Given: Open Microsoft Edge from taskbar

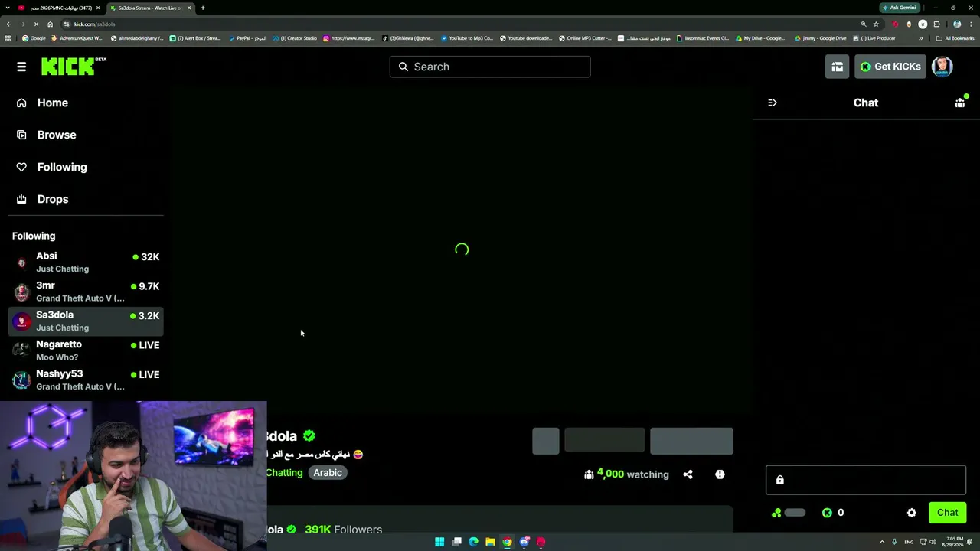Looking at the screenshot, I should tap(473, 542).
